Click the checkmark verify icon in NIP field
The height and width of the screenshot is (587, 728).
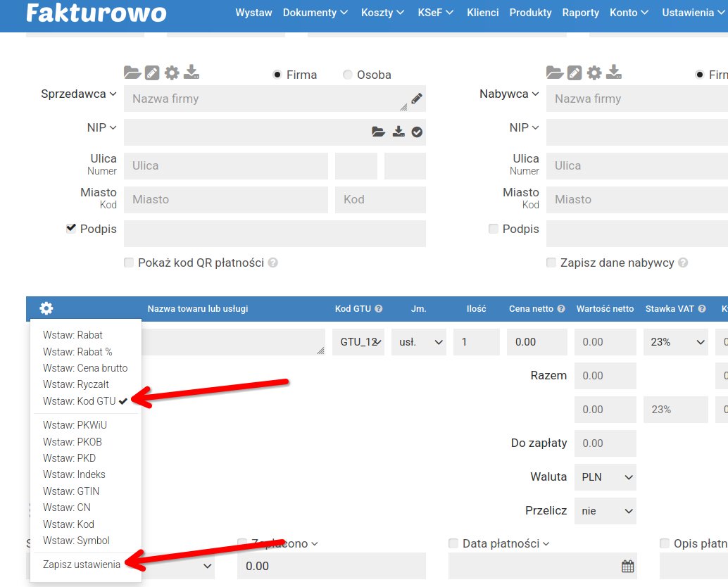[x=417, y=132]
